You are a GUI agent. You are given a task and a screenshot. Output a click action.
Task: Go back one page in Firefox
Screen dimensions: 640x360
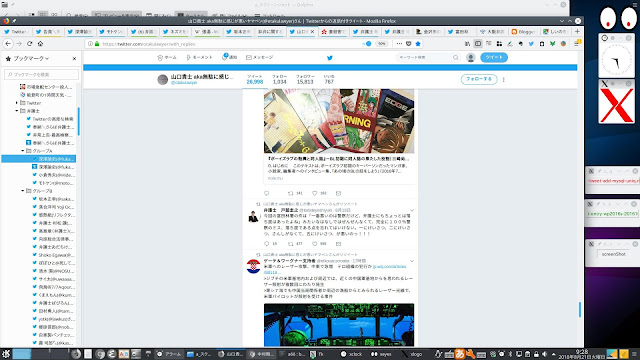[8, 44]
